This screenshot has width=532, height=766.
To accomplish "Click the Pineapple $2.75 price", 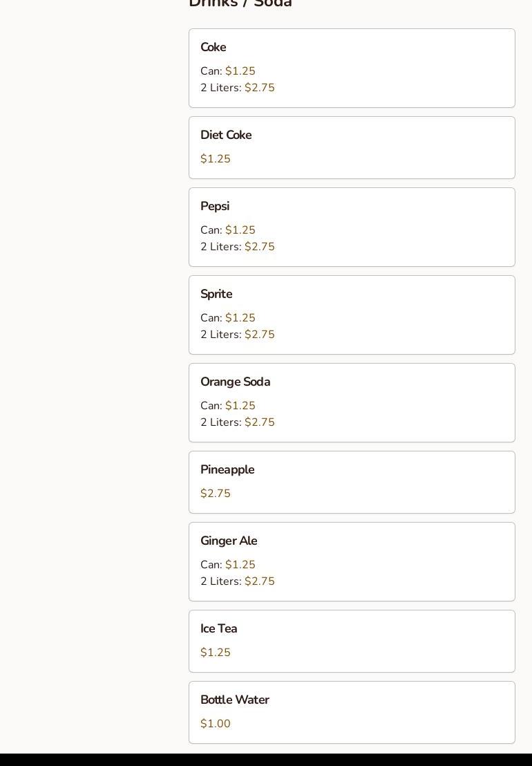I will pos(216,494).
